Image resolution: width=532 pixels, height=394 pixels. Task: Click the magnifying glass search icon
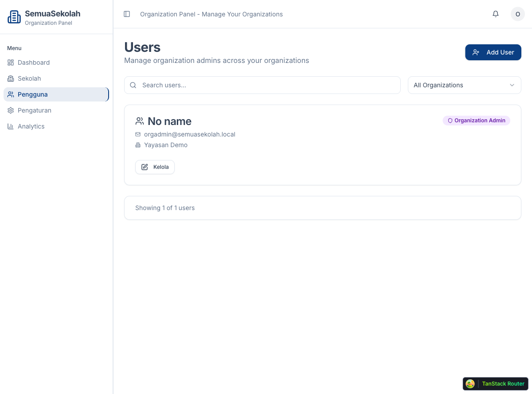click(x=133, y=85)
